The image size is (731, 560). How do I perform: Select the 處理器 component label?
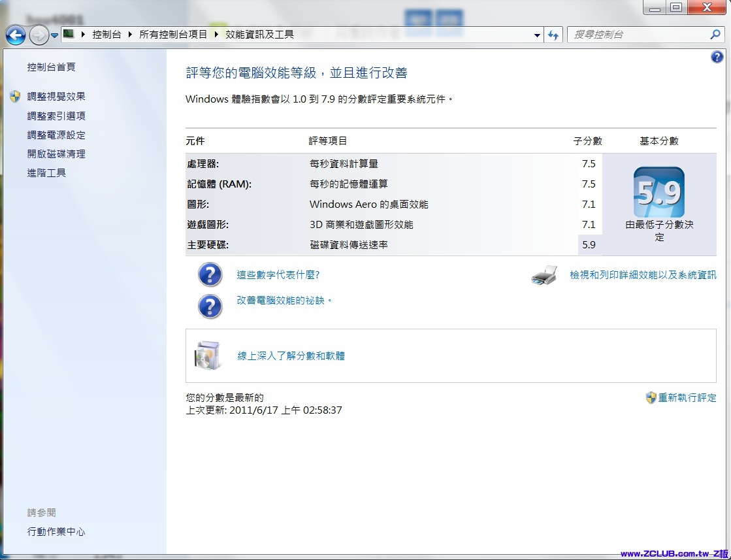[x=203, y=163]
